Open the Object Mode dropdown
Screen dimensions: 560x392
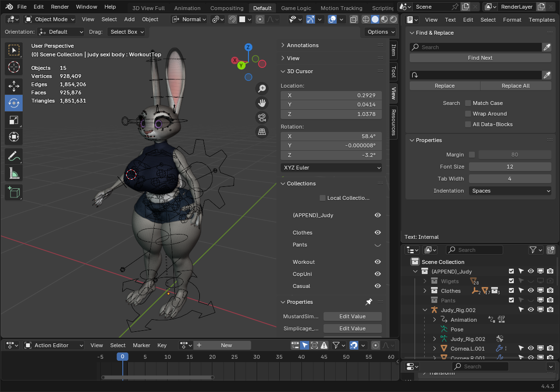pos(50,19)
